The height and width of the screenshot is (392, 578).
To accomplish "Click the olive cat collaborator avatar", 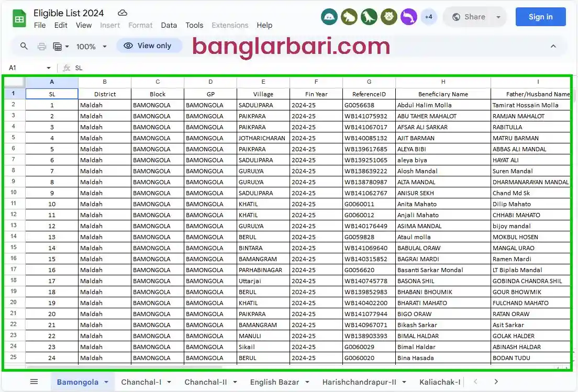I will pos(389,17).
